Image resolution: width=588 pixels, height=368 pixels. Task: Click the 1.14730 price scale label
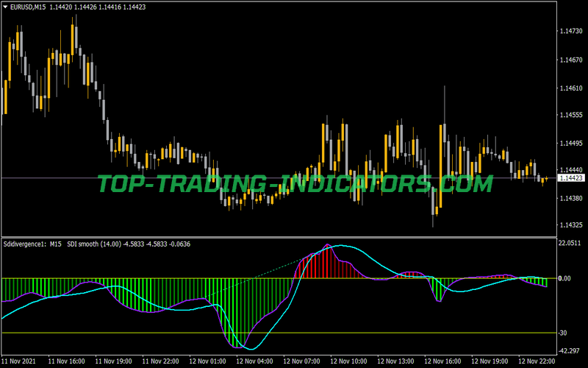(571, 31)
